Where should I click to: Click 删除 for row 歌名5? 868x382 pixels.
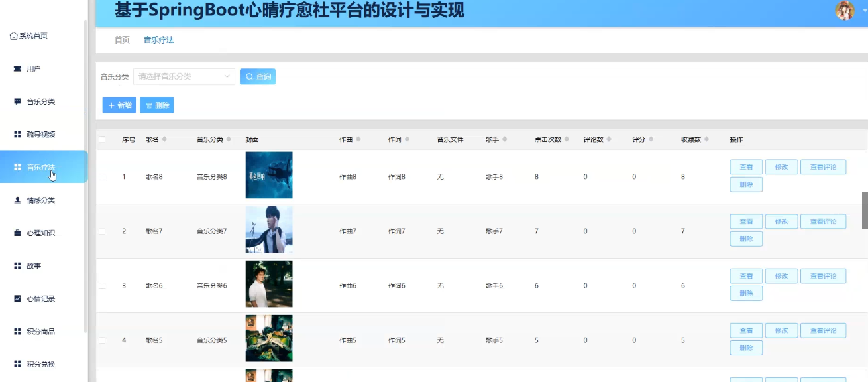pos(746,348)
